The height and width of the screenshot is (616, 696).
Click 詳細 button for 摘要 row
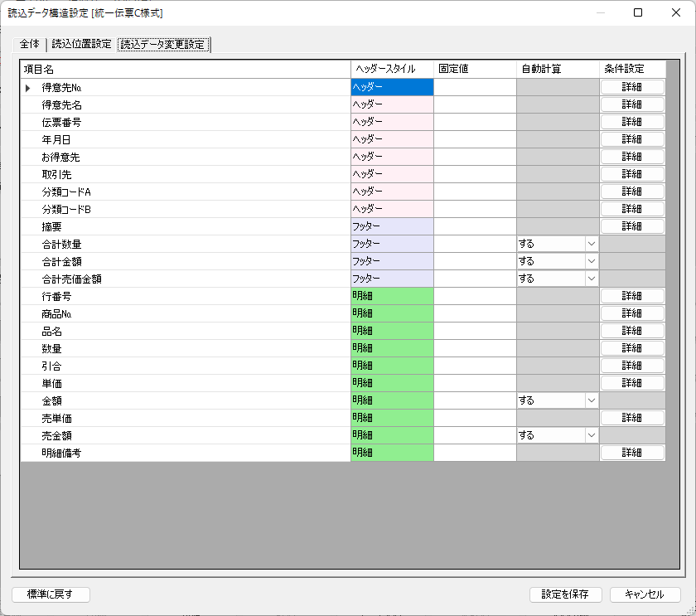(x=632, y=226)
